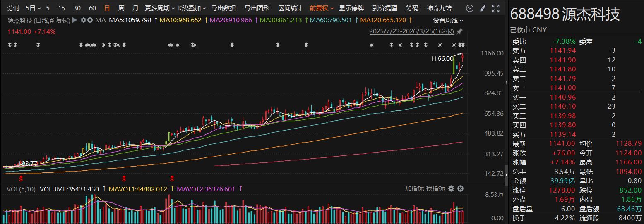
Task: Open the 前复权 adjustment dropdown
Action: [x=321, y=8]
